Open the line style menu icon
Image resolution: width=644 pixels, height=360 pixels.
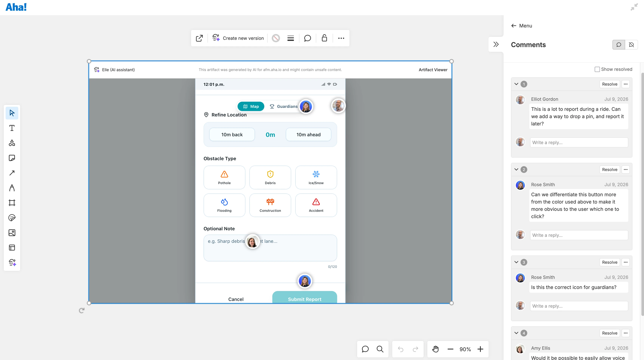coord(290,38)
